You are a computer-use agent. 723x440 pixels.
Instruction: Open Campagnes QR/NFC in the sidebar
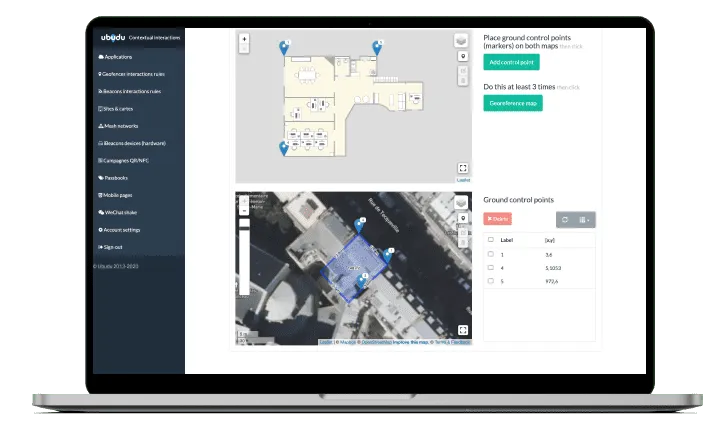123,161
